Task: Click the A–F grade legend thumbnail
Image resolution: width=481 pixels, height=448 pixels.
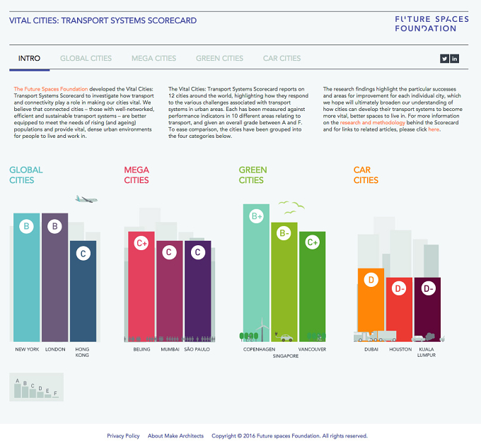Action: pyautogui.click(x=37, y=387)
